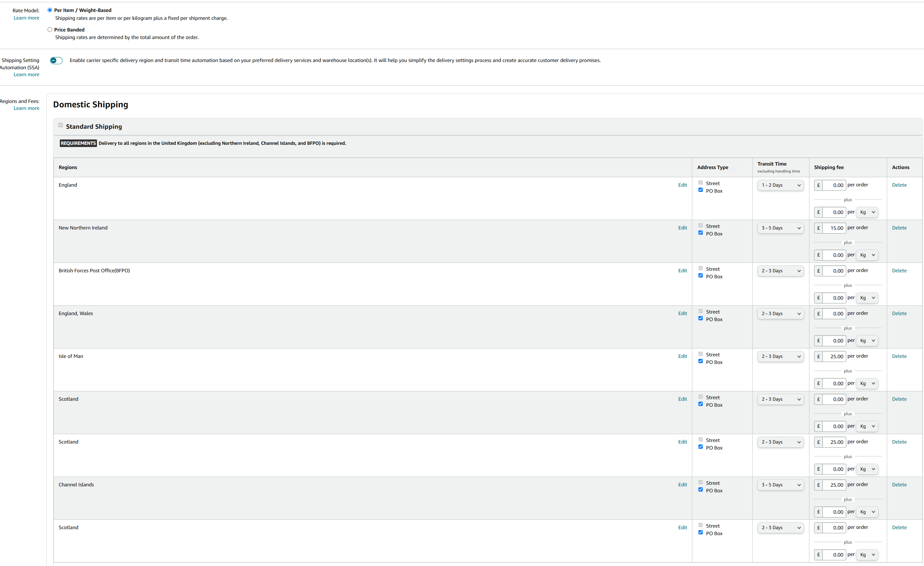Click the Regions column header

(x=68, y=167)
